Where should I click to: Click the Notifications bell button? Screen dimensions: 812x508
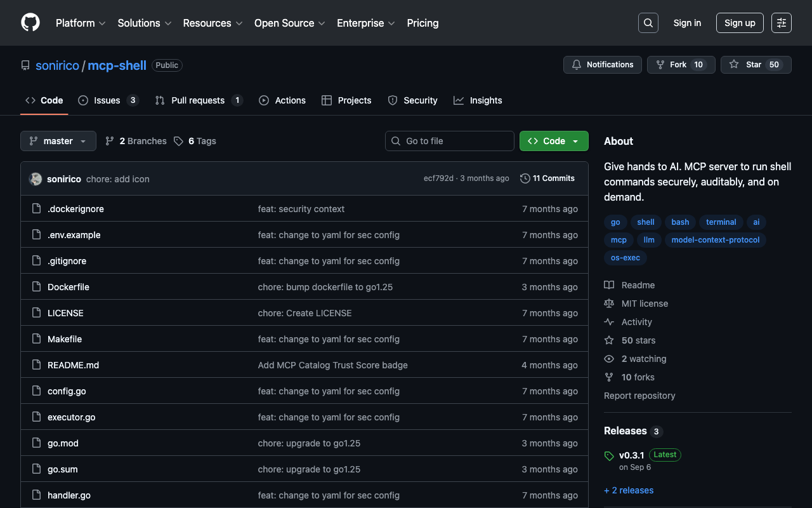click(602, 65)
